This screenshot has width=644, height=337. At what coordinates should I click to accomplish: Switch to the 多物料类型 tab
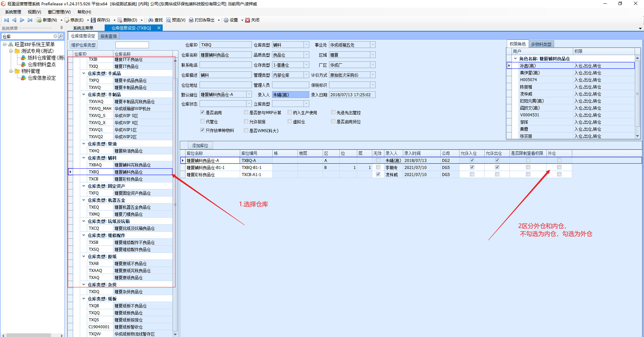pos(541,44)
